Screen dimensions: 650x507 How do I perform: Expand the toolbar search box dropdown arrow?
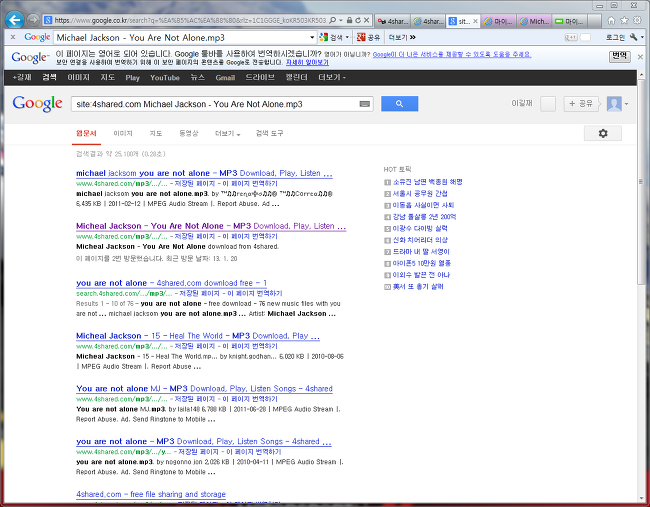click(312, 37)
